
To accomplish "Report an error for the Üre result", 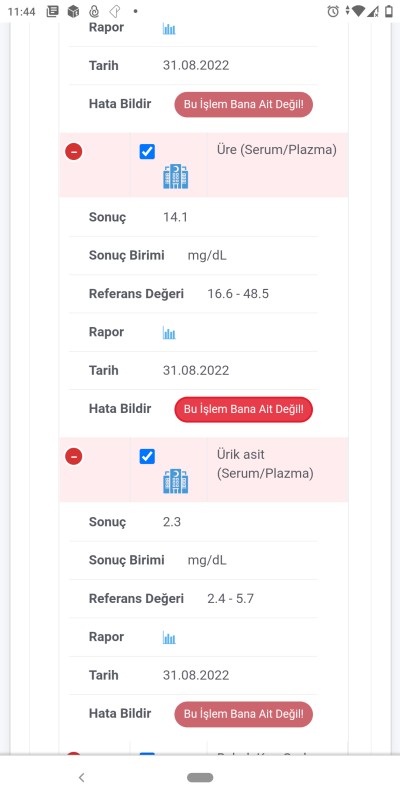I will coord(243,409).
